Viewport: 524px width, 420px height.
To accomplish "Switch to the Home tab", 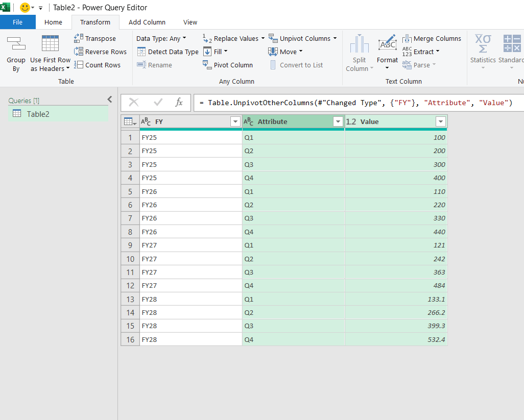I will pos(53,22).
